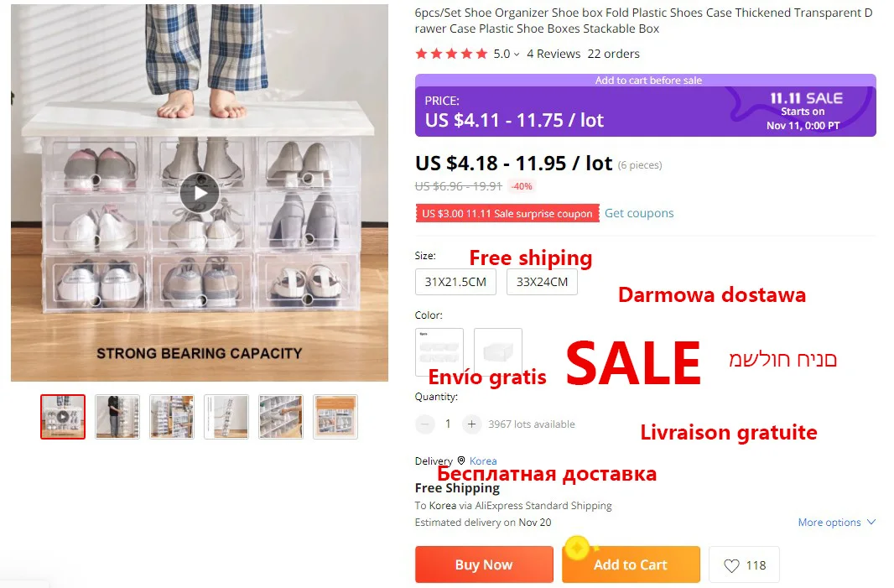Viewport: 894px width, 588px height.
Task: Increase quantity with the plus button
Action: pyautogui.click(x=471, y=424)
